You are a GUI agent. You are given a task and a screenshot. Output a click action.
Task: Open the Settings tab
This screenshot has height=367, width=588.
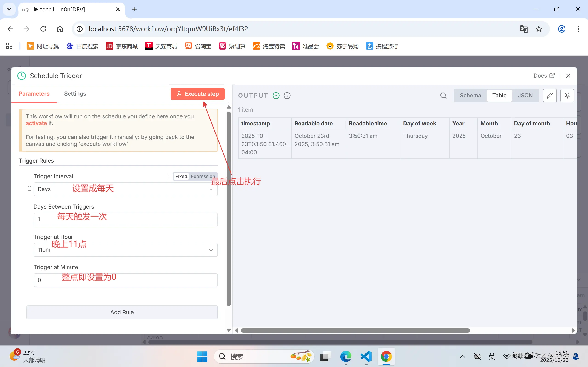[75, 94]
